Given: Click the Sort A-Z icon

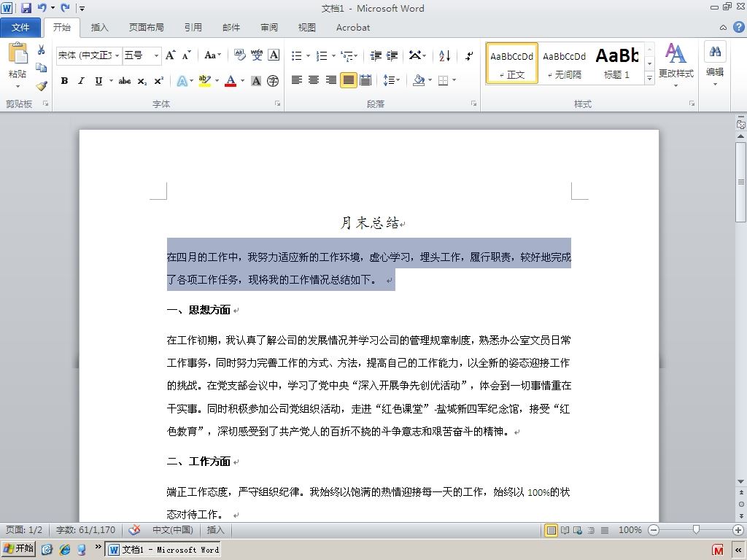Looking at the screenshot, I should (x=444, y=55).
